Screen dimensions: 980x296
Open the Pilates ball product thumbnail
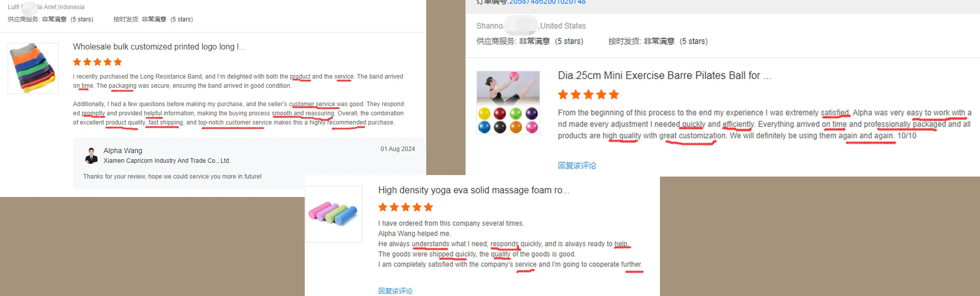[x=508, y=103]
